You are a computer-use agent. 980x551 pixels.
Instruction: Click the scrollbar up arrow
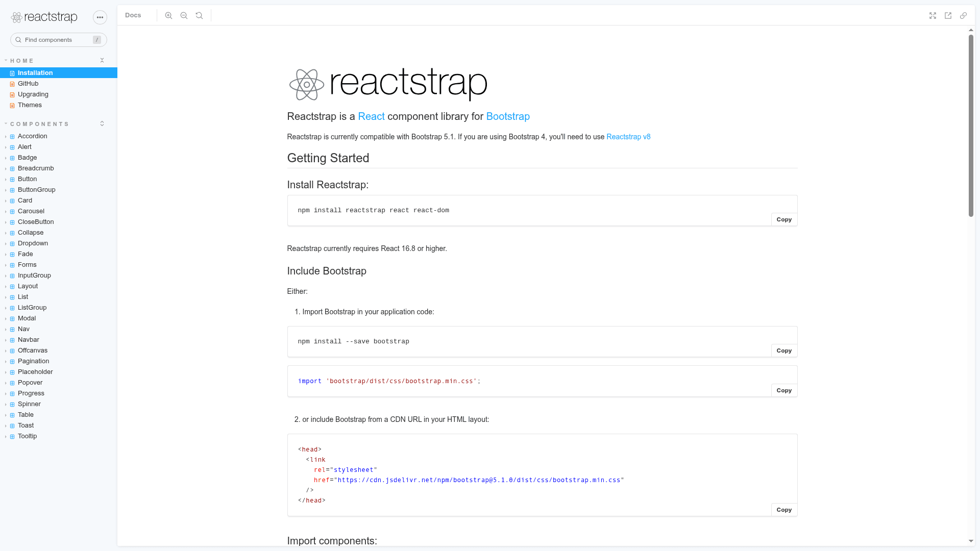click(x=971, y=30)
